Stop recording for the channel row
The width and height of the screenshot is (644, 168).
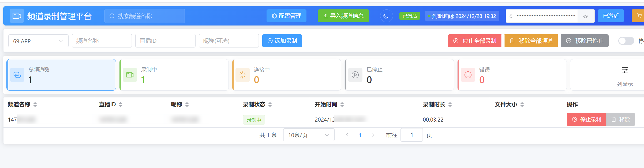(586, 119)
